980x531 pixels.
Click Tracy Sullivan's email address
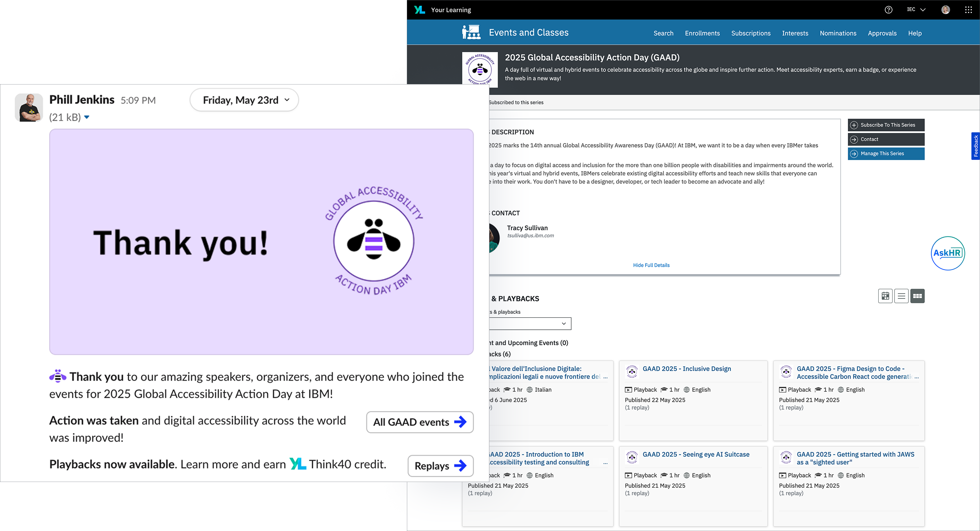(x=531, y=236)
